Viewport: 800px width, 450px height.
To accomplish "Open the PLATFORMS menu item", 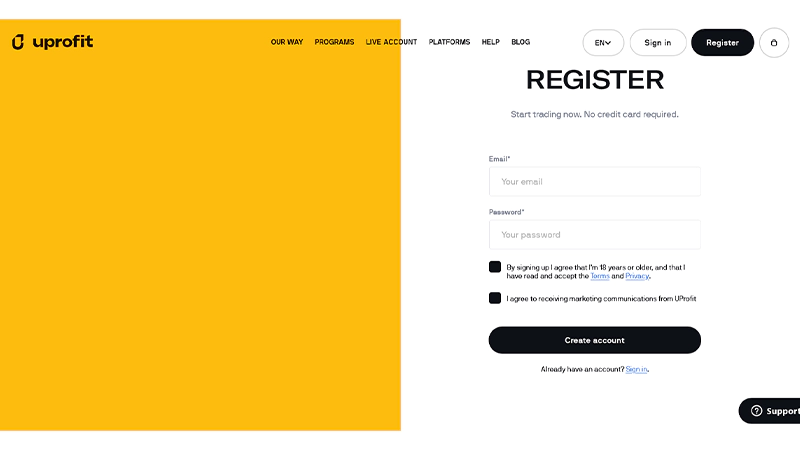I will [x=449, y=43].
